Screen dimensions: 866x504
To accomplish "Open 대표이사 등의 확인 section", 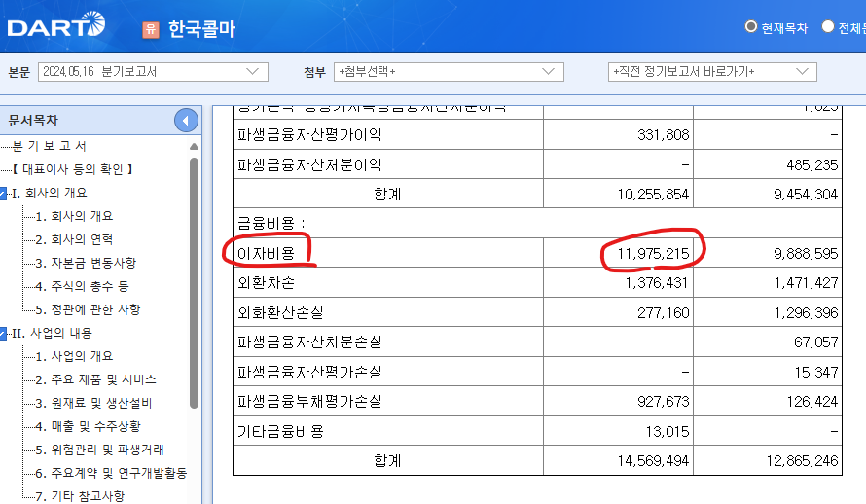I will [72, 169].
